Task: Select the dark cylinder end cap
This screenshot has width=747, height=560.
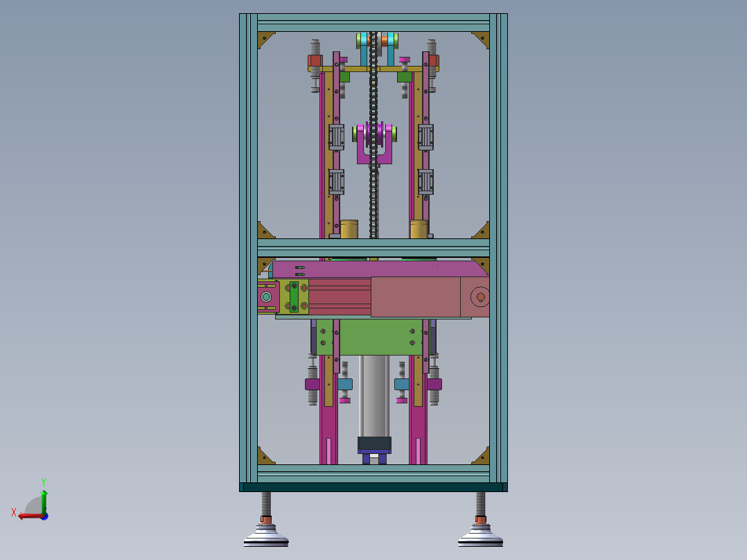Action: 374,444
